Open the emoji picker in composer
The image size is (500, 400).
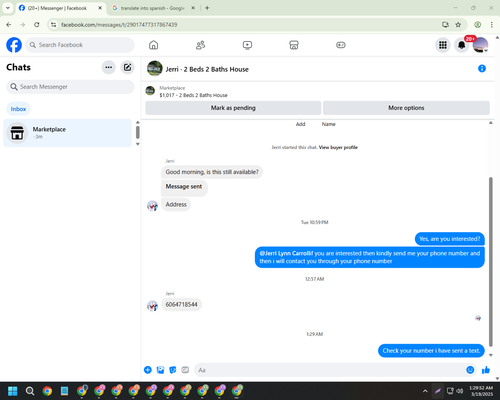click(470, 370)
